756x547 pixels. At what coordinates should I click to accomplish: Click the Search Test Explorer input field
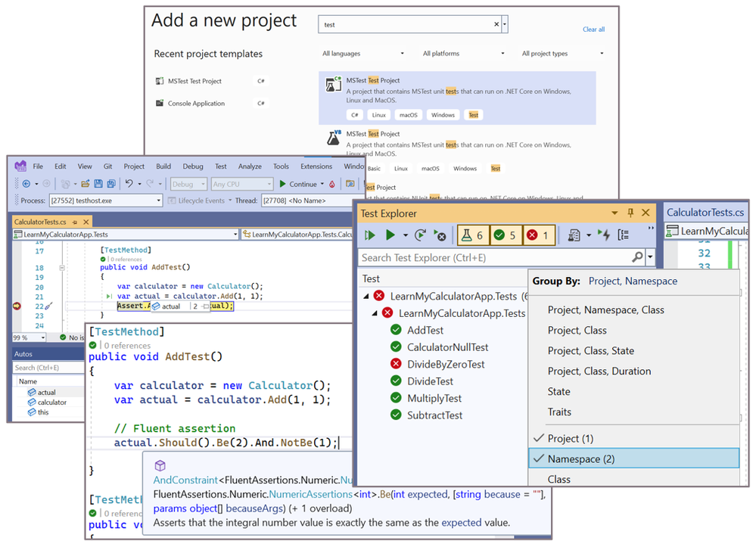(496, 257)
